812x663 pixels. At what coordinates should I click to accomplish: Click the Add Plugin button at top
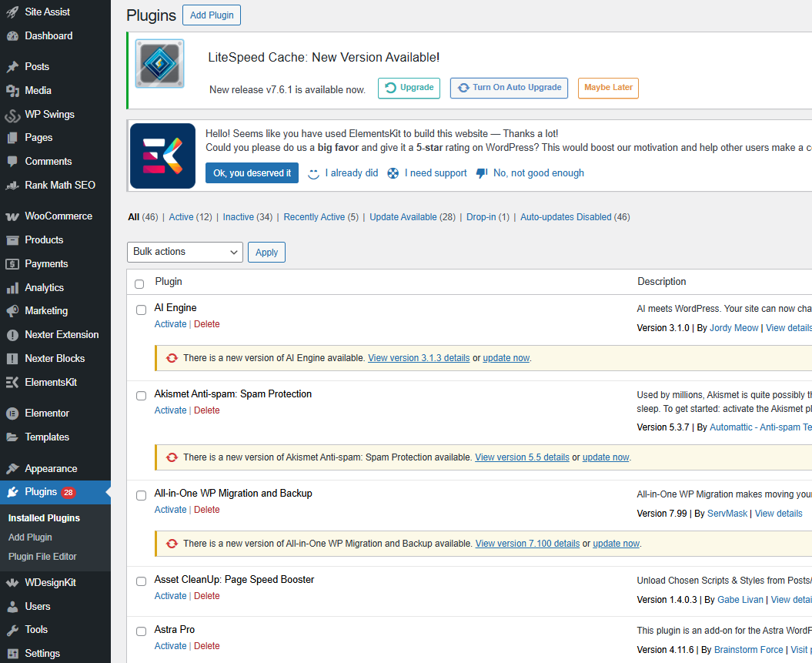coord(212,15)
